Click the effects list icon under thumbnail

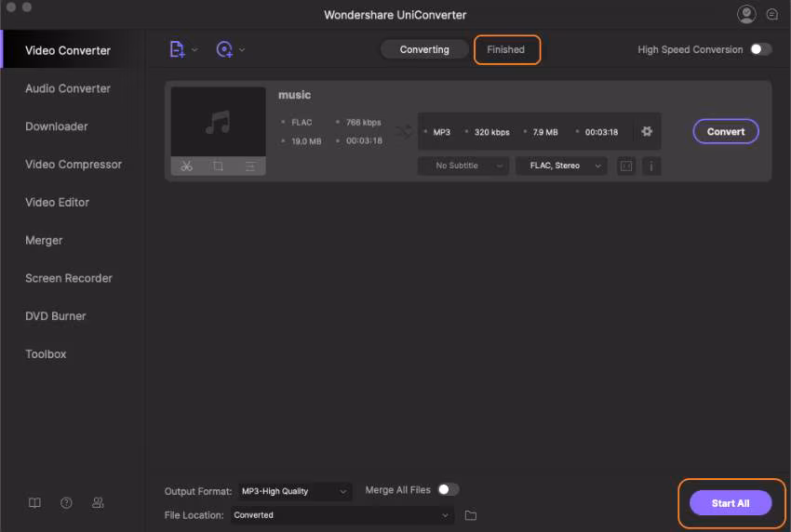249,166
